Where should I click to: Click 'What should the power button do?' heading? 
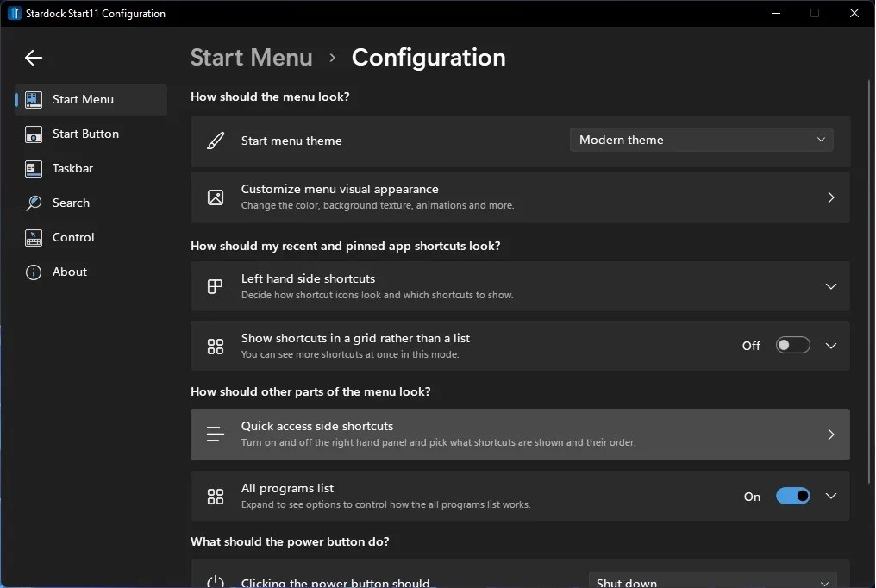click(x=290, y=541)
